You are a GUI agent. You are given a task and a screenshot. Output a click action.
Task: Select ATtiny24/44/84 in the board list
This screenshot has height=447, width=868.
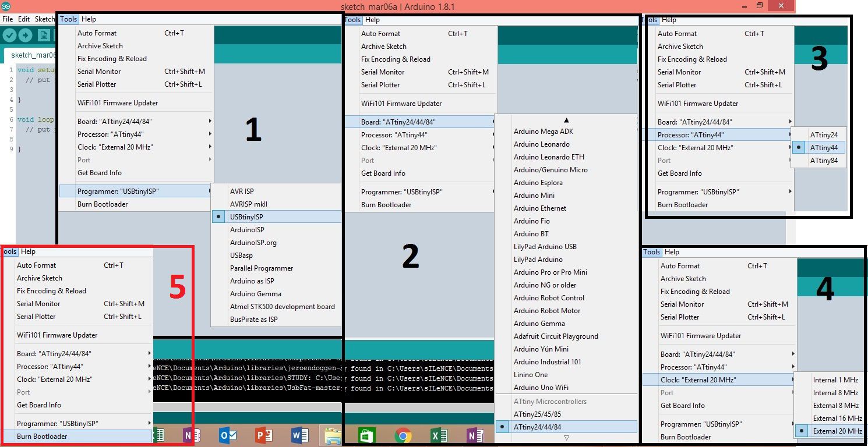coord(566,427)
